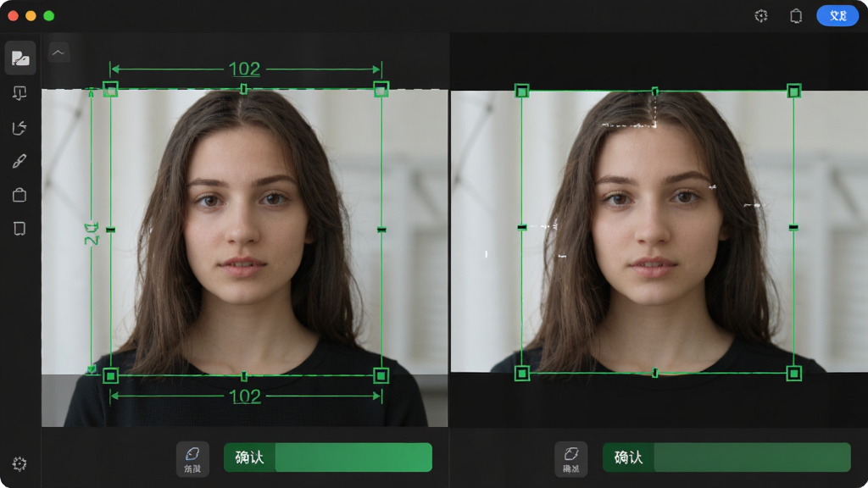
Task: Select the top-left crop handle on right image
Action: 521,91
